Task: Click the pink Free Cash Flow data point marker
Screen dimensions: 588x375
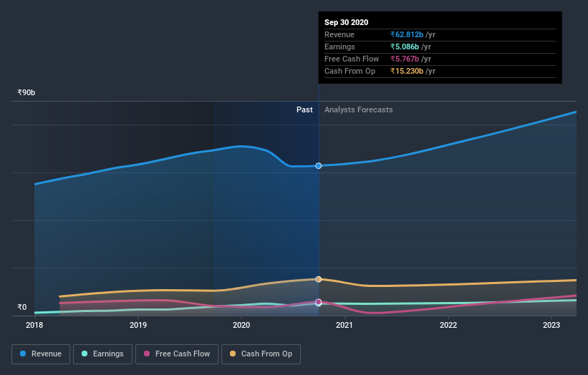Action: coord(319,301)
